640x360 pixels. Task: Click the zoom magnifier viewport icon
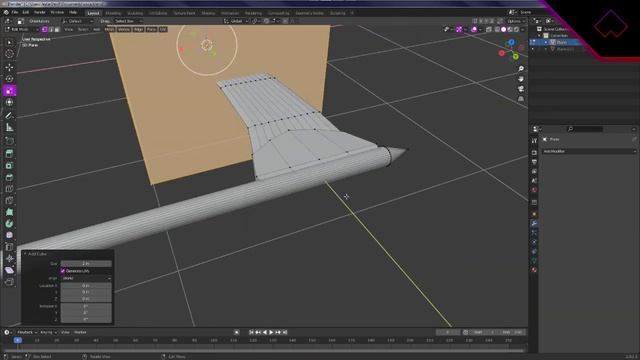click(521, 69)
